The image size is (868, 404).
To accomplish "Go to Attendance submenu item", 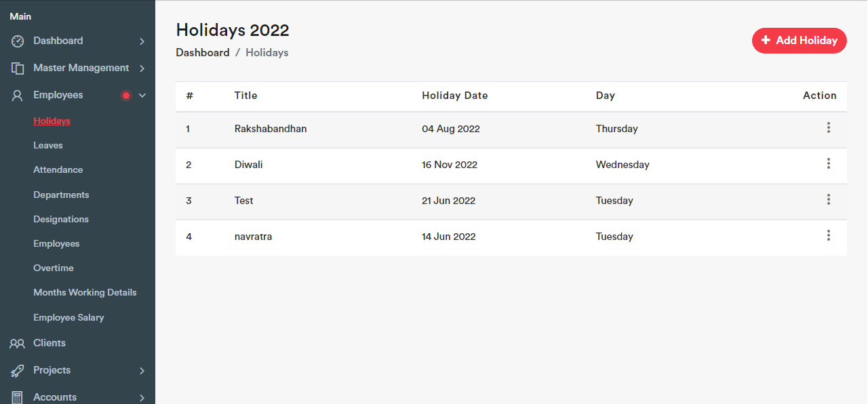I will [x=58, y=170].
